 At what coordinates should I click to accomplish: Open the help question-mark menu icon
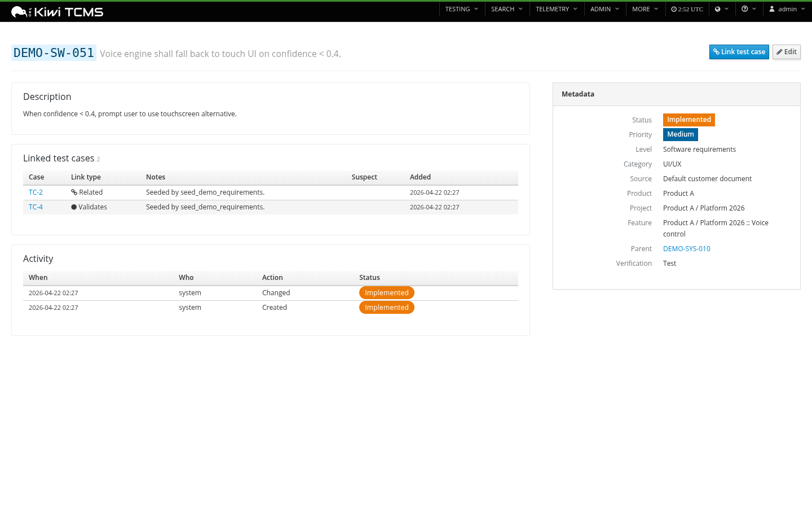[x=745, y=9]
